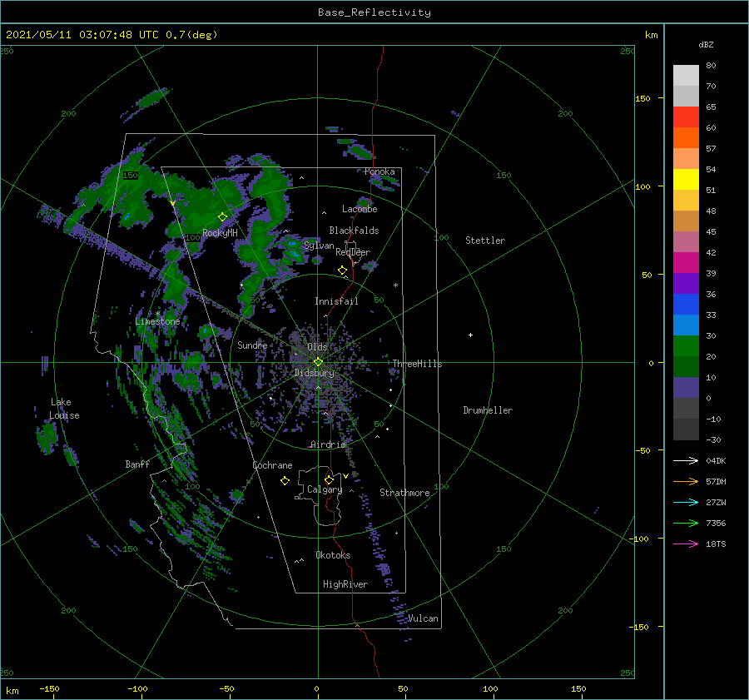Click the Sundre city label
This screenshot has height=700, width=749.
(x=252, y=345)
